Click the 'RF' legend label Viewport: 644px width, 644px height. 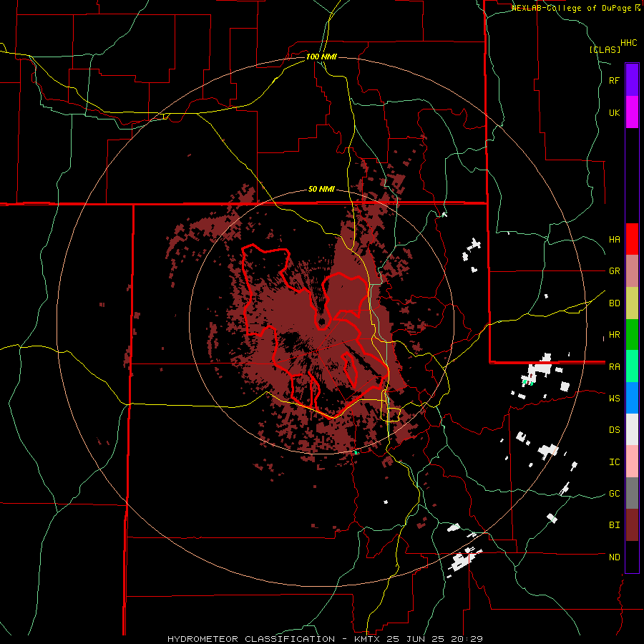click(x=614, y=80)
